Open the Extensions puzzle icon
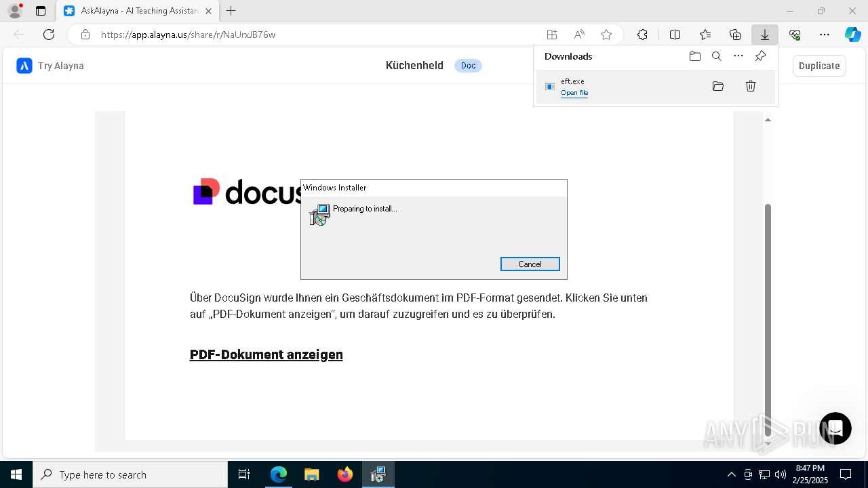The width and height of the screenshot is (868, 488). click(x=642, y=35)
